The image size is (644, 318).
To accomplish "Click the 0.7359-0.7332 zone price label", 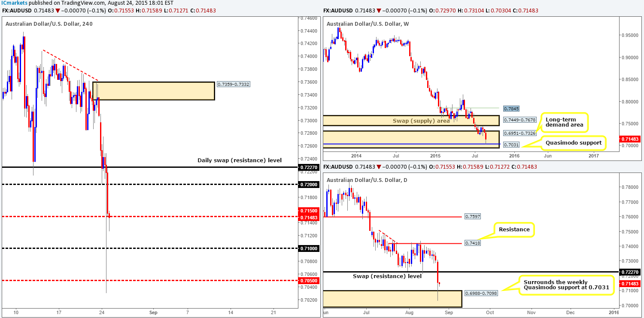I will (233, 84).
